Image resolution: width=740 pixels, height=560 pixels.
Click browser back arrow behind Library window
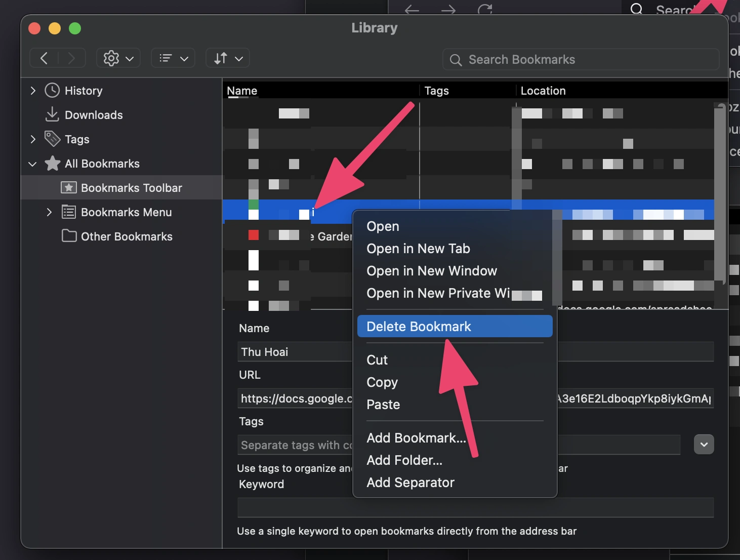412,9
